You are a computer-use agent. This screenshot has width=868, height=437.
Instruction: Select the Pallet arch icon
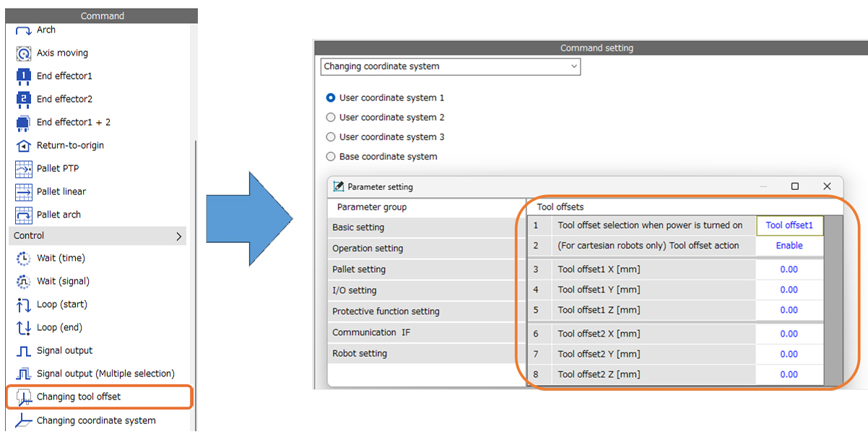(x=24, y=215)
